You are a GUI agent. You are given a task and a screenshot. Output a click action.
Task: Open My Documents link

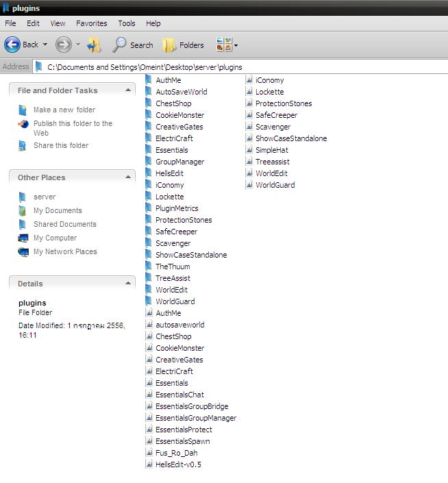58,211
